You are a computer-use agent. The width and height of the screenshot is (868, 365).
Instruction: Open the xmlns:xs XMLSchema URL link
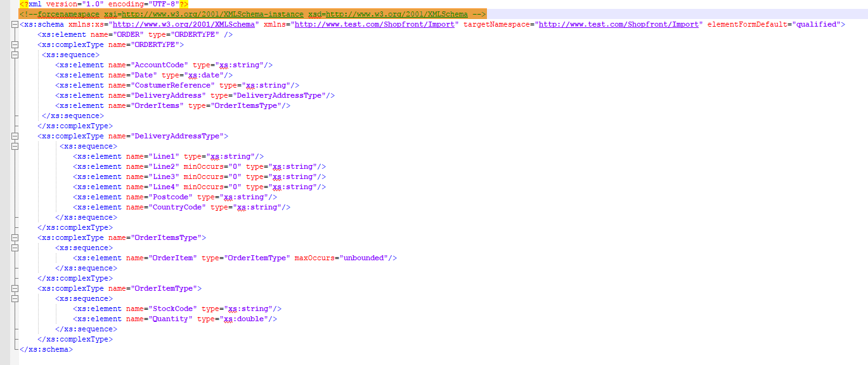coord(184,25)
